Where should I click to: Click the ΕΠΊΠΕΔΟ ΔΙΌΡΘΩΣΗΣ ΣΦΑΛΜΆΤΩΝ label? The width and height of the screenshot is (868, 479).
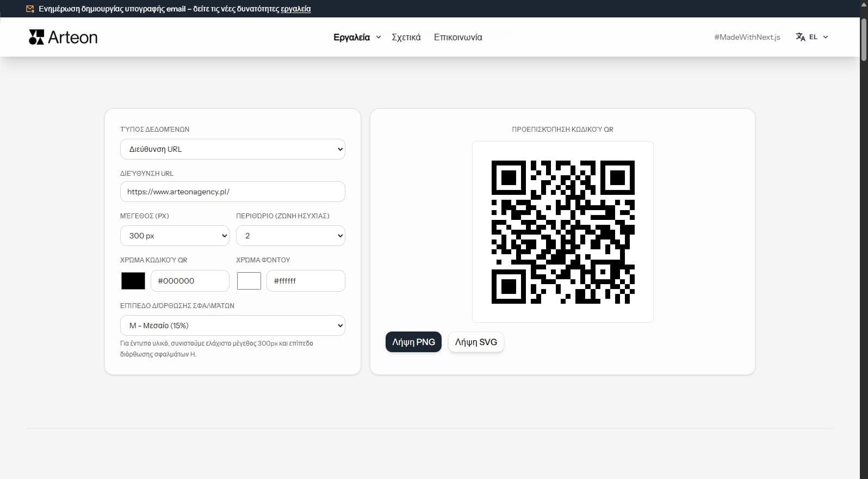pyautogui.click(x=177, y=306)
